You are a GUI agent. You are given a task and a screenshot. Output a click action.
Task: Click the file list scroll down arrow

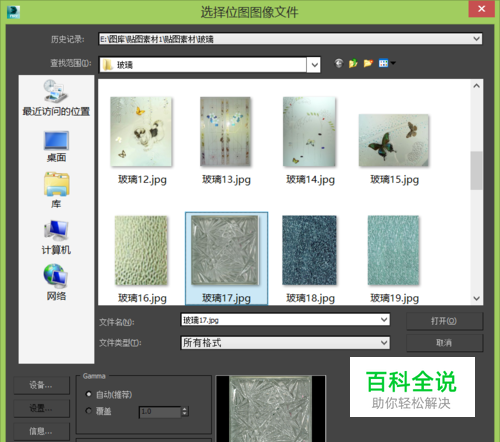[477, 298]
